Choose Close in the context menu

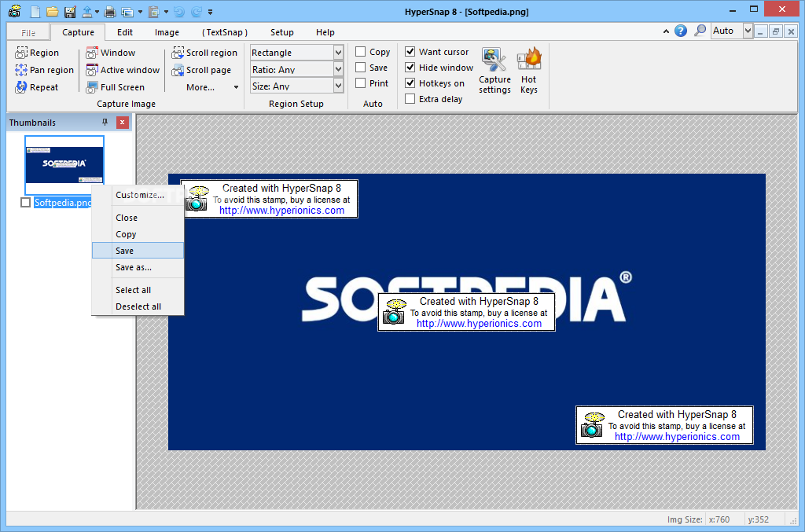(x=138, y=218)
